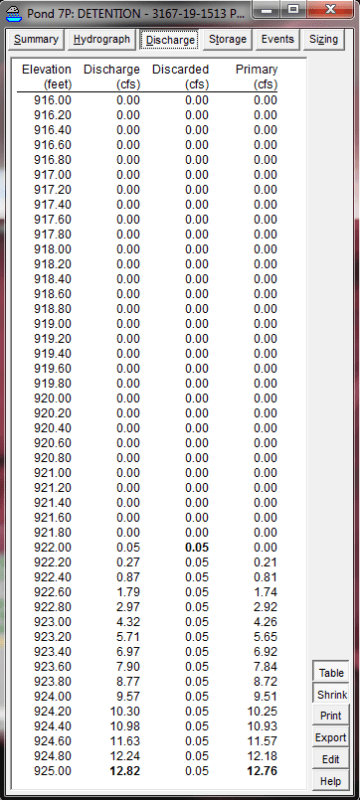This screenshot has height=800, width=360.
Task: Click primary value 0.21
Action: (x=265, y=562)
